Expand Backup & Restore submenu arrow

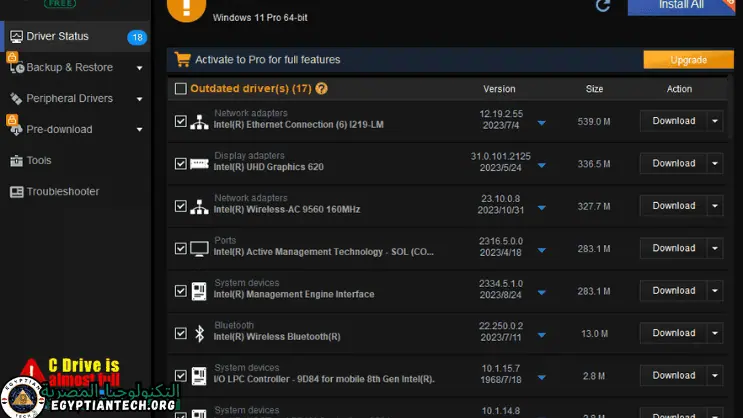point(139,68)
